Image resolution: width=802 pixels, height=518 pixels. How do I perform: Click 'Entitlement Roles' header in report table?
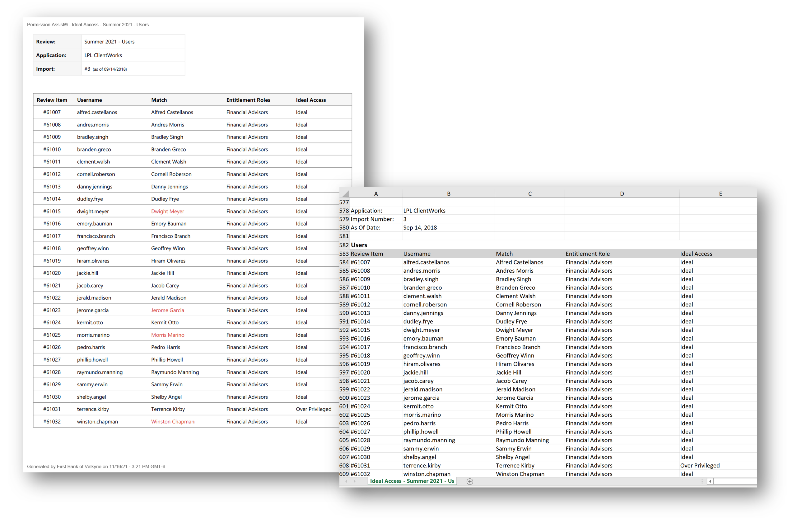click(x=249, y=100)
